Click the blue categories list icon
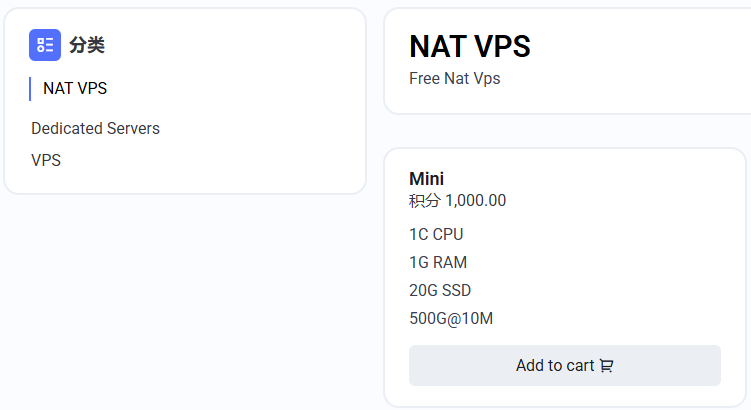The height and width of the screenshot is (410, 751). click(x=45, y=45)
